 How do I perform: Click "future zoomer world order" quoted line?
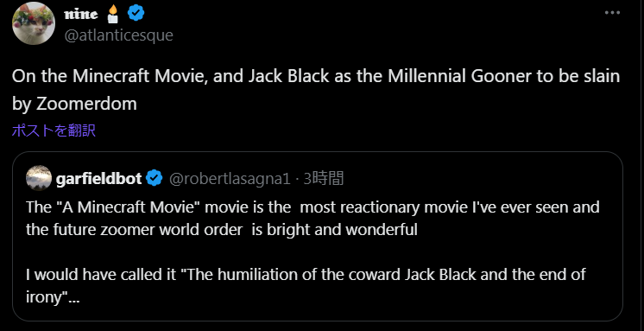[x=222, y=229]
